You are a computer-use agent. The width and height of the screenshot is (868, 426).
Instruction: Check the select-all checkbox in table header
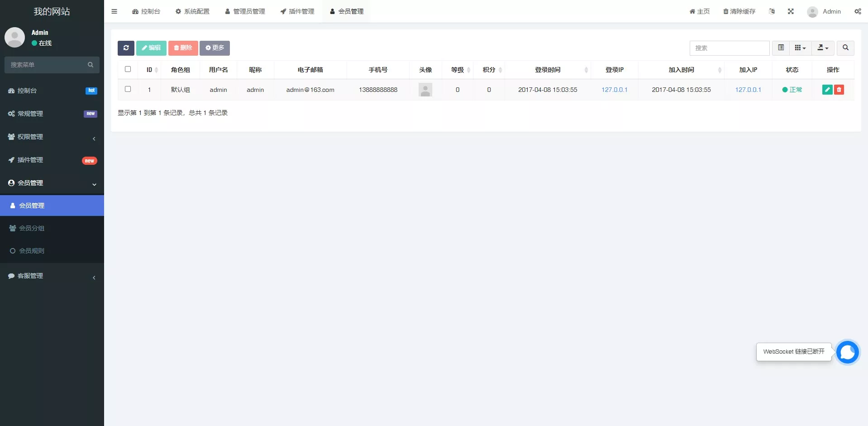[128, 69]
